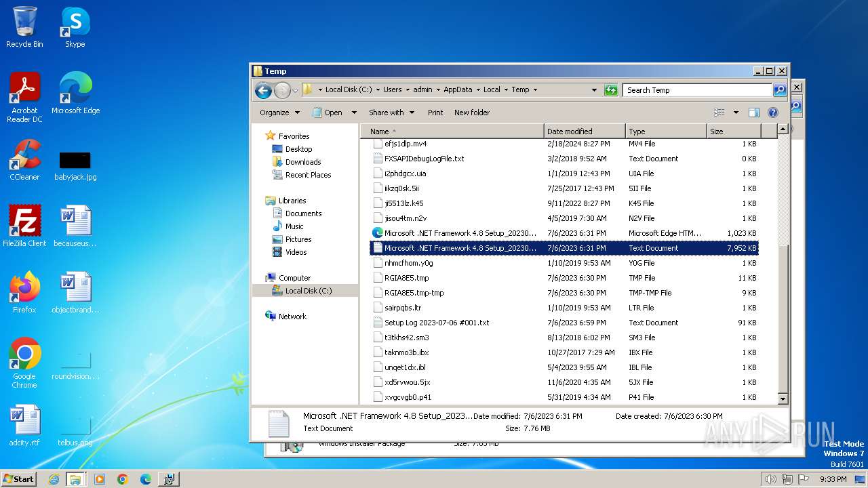This screenshot has width=868, height=488.
Task: Open the Start menu
Action: 18,479
